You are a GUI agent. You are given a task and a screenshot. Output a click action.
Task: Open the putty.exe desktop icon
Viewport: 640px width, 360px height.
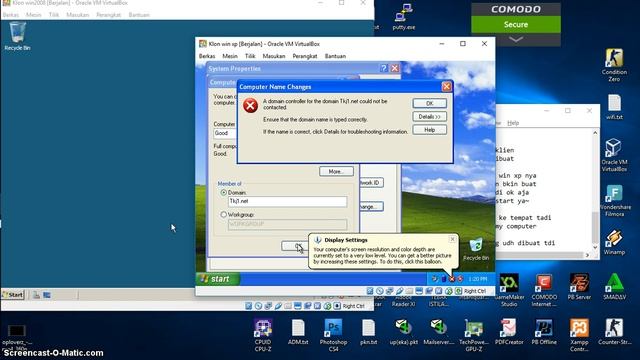point(404,17)
